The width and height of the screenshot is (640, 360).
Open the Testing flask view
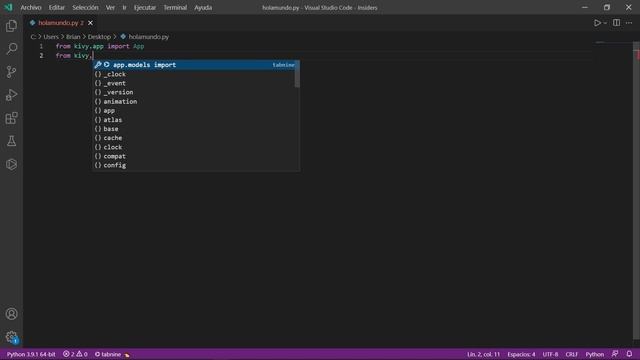tap(11, 141)
